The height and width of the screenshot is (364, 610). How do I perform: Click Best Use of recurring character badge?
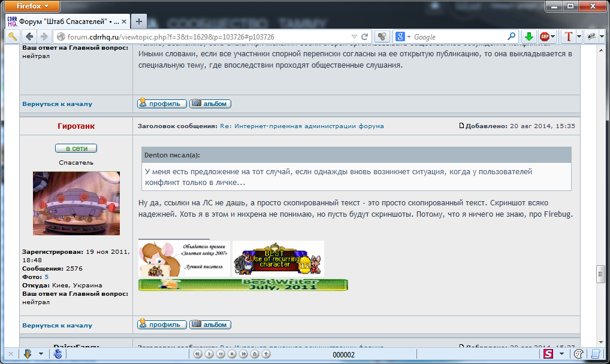click(x=278, y=259)
